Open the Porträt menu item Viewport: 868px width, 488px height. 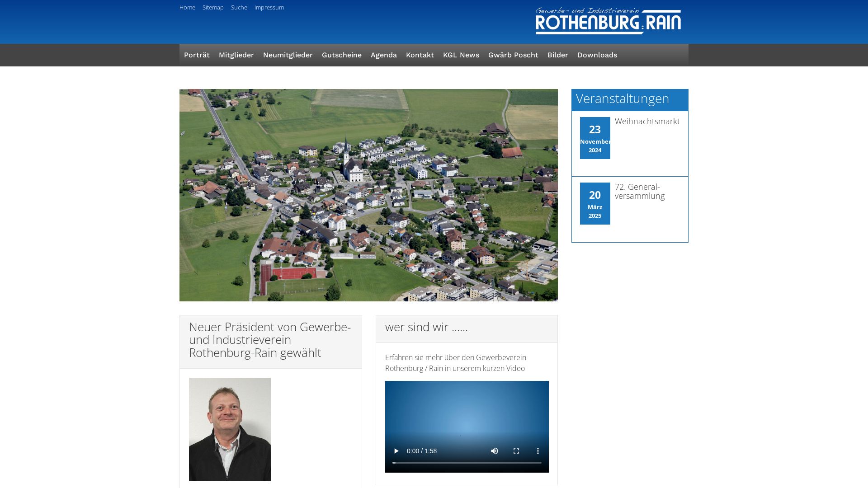tap(197, 55)
